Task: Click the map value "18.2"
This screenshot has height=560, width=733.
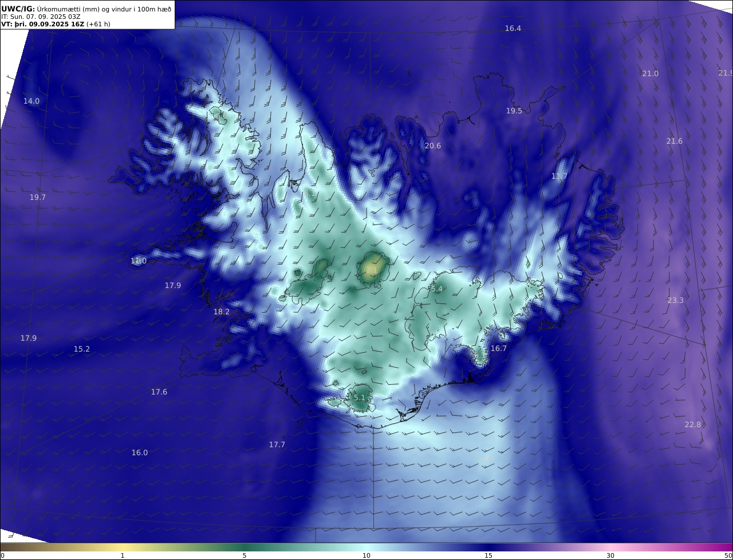Action: point(222,312)
